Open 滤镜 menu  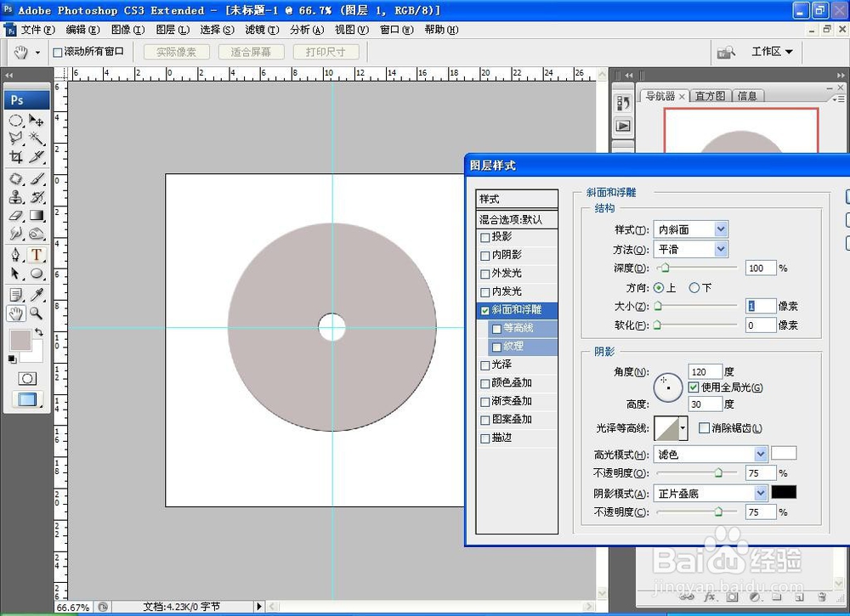pos(262,29)
